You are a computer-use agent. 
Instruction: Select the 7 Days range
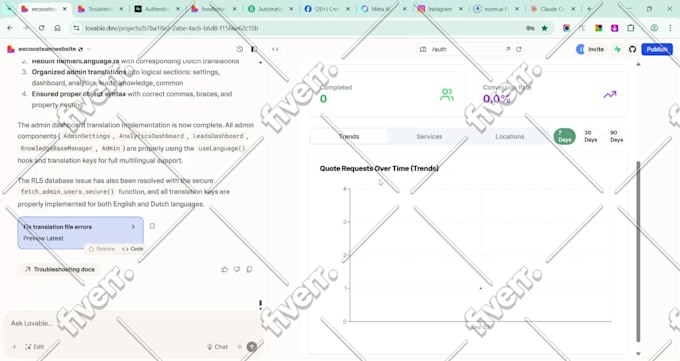[x=565, y=136]
